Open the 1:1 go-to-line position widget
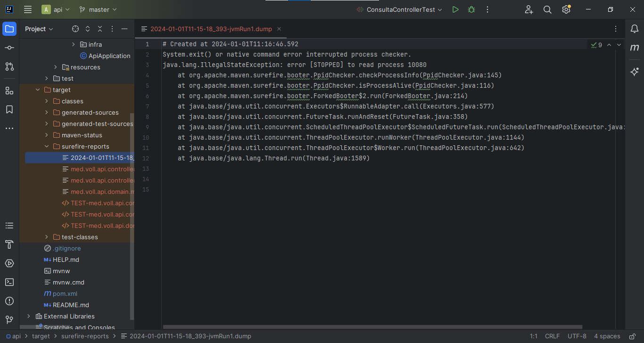 (x=533, y=336)
